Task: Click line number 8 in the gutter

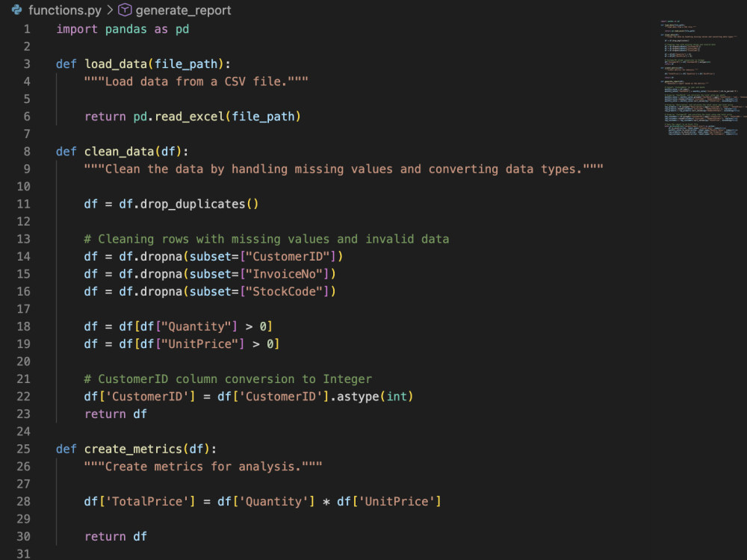Action: click(27, 152)
